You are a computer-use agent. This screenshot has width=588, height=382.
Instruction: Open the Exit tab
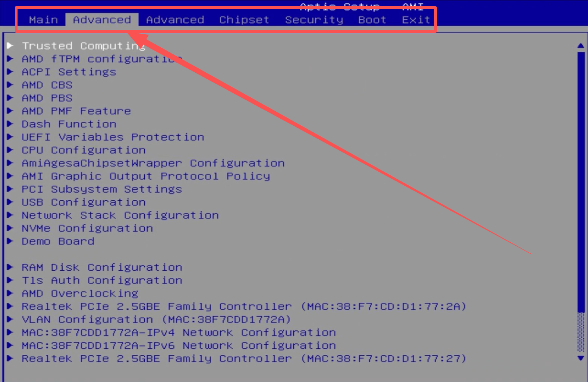(416, 20)
